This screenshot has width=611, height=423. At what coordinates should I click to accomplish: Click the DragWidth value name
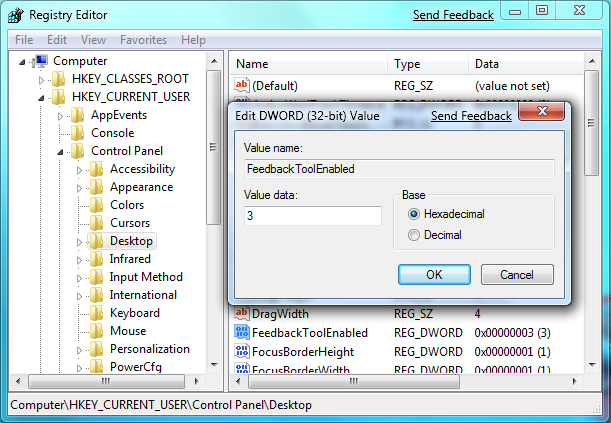click(x=280, y=314)
